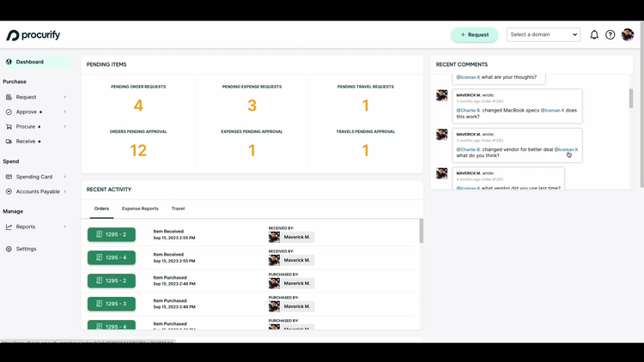Click the Procure cart icon
This screenshot has height=362, width=644.
[x=9, y=127]
